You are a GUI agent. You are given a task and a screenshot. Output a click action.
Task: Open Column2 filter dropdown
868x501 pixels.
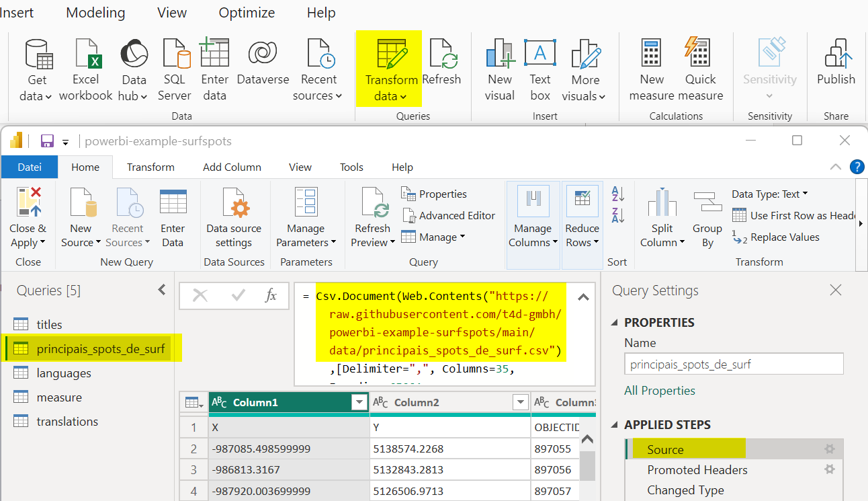tap(520, 403)
